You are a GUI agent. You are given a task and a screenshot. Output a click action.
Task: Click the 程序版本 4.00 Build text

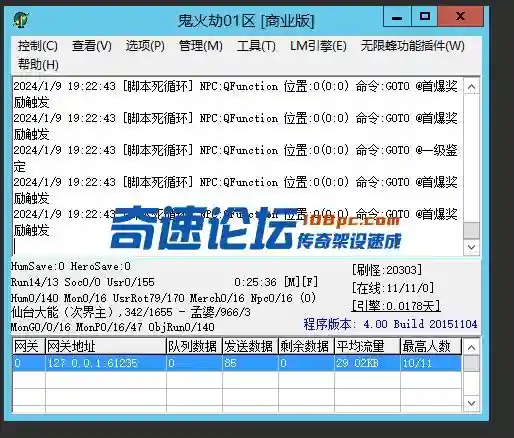390,324
